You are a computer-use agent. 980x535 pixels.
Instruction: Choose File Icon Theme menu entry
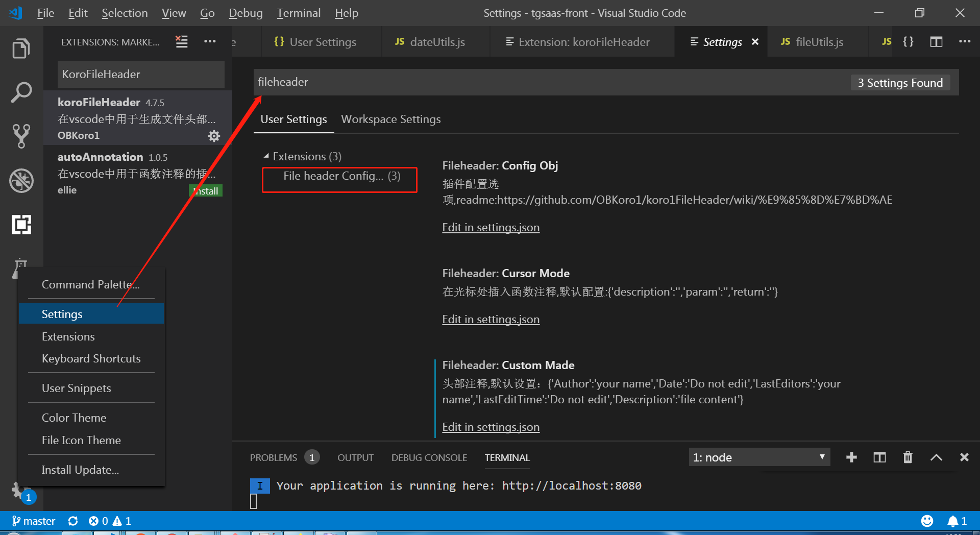pyautogui.click(x=91, y=440)
